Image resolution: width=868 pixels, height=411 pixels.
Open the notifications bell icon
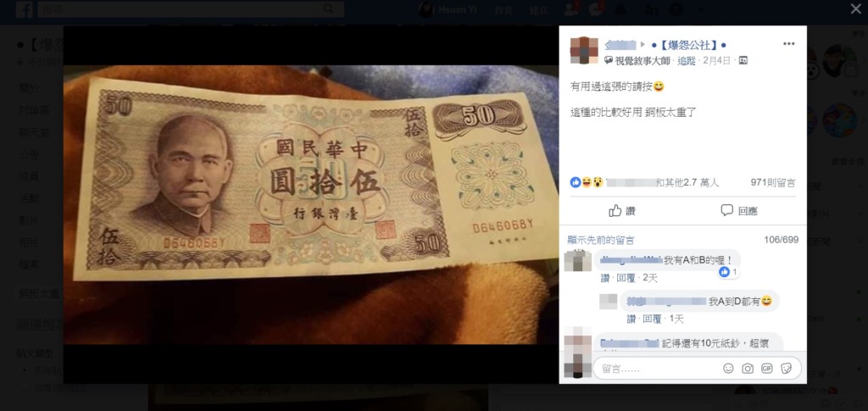620,10
